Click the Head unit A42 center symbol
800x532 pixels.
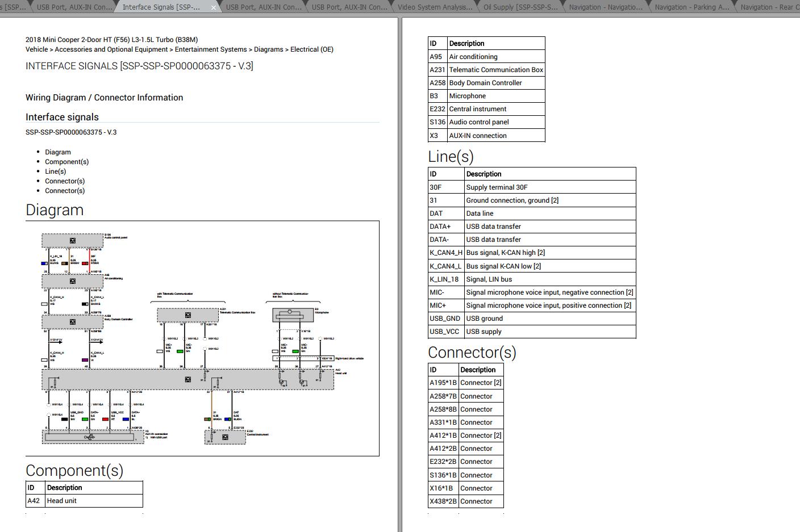pos(188,379)
